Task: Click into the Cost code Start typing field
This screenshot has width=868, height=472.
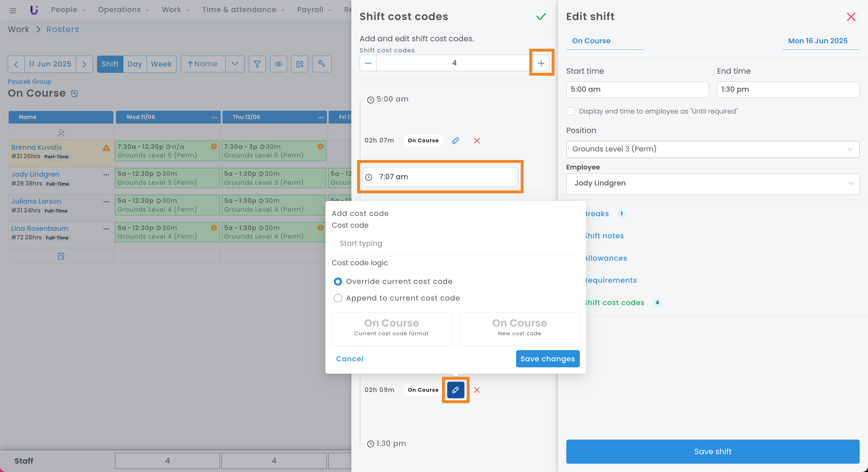Action: 455,243
